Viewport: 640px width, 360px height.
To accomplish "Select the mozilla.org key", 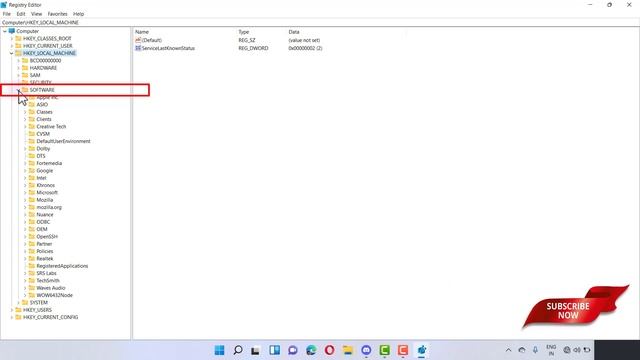I will [x=49, y=207].
